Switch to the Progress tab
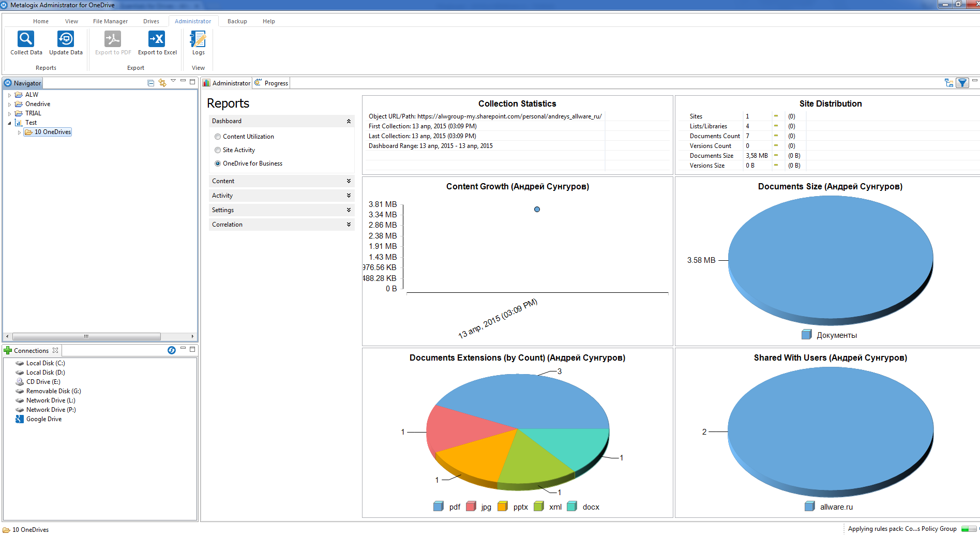The image size is (980, 536). (x=272, y=83)
